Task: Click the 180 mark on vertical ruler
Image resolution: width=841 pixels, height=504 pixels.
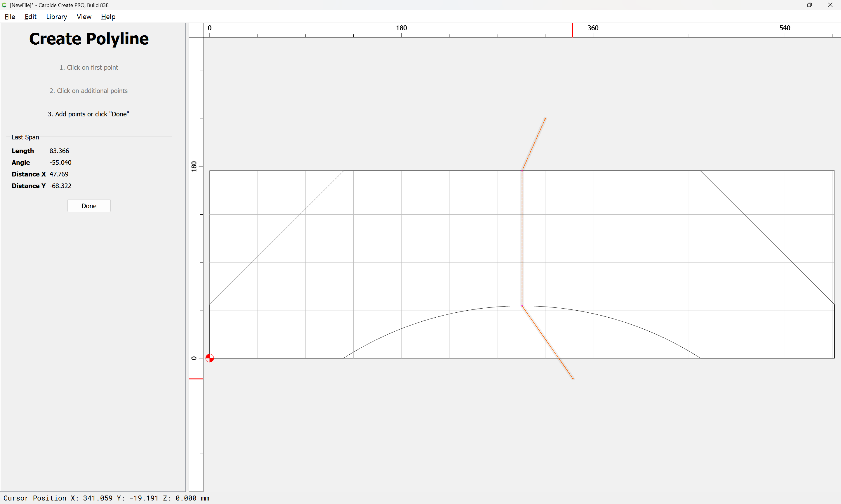Action: click(194, 167)
